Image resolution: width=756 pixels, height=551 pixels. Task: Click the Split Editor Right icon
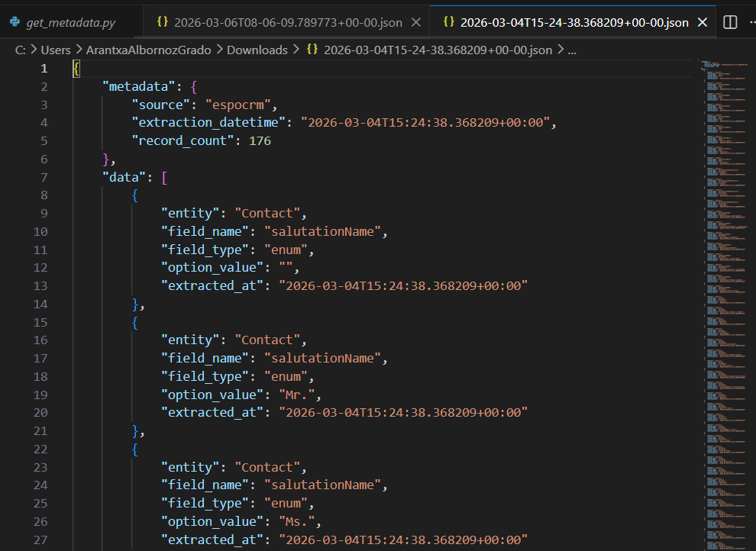[x=730, y=22]
